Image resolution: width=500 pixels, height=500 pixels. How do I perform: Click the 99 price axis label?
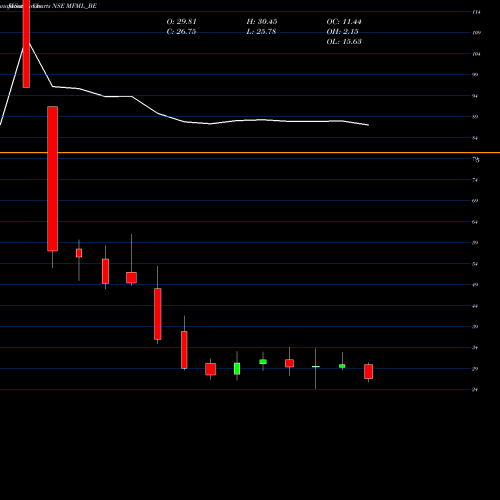tap(475, 75)
